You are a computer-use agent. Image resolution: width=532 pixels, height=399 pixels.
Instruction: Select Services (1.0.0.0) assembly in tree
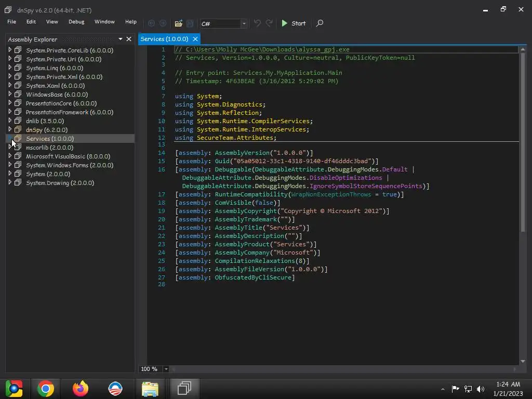point(50,138)
